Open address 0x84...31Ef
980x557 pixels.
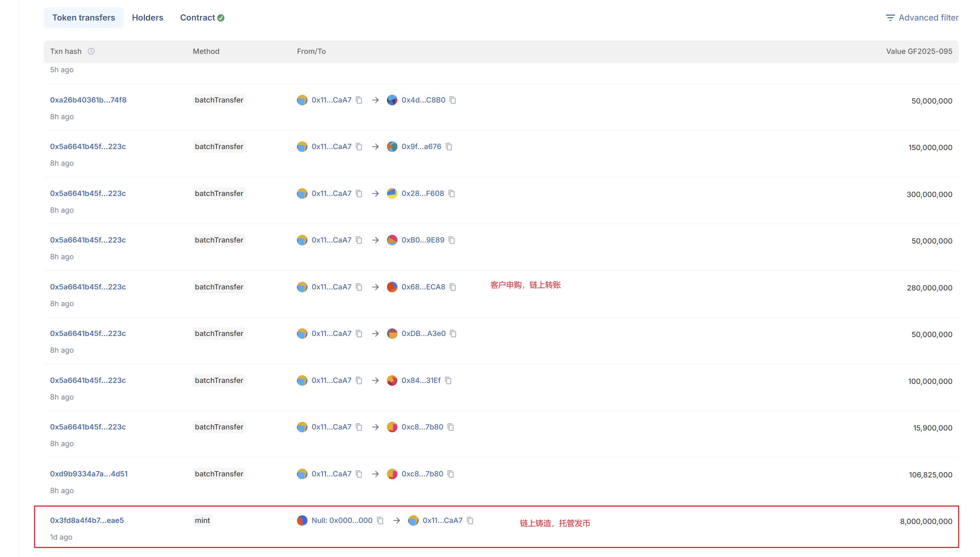[x=421, y=380]
